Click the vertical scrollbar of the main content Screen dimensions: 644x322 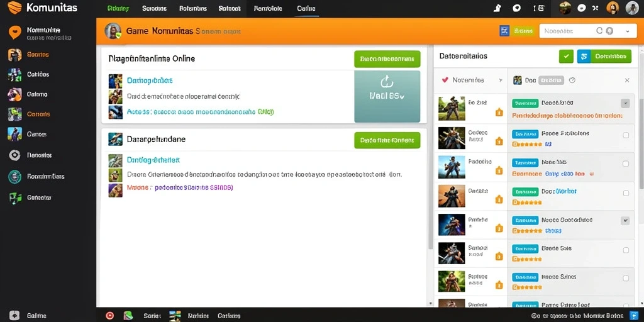pos(430,147)
